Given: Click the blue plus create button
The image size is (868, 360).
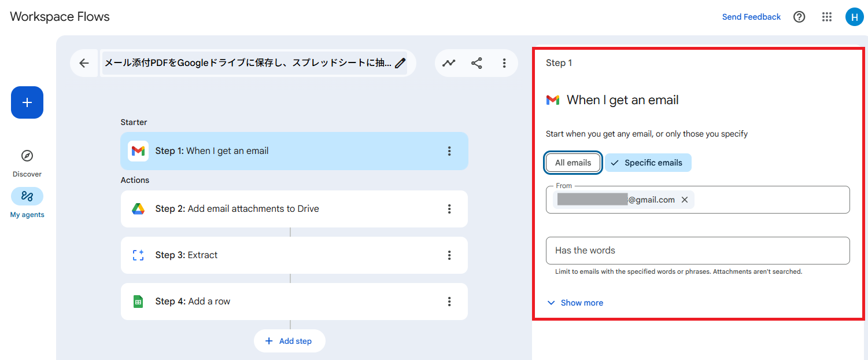Looking at the screenshot, I should coord(27,102).
